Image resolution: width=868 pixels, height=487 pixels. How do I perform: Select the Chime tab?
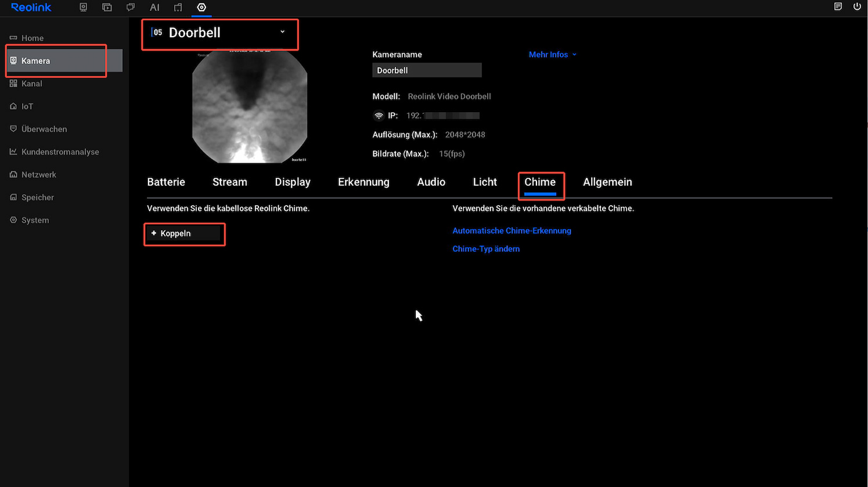click(540, 182)
